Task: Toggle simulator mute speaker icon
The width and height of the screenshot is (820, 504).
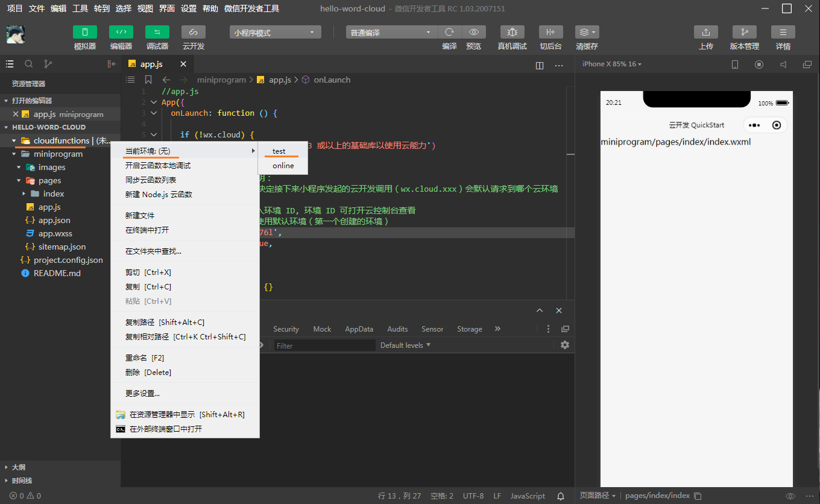Action: pyautogui.click(x=783, y=64)
